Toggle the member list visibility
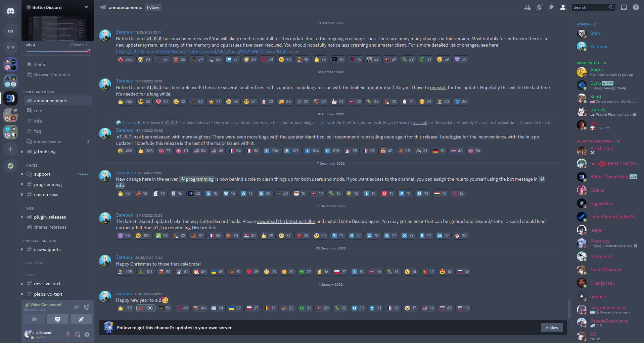 [563, 7]
